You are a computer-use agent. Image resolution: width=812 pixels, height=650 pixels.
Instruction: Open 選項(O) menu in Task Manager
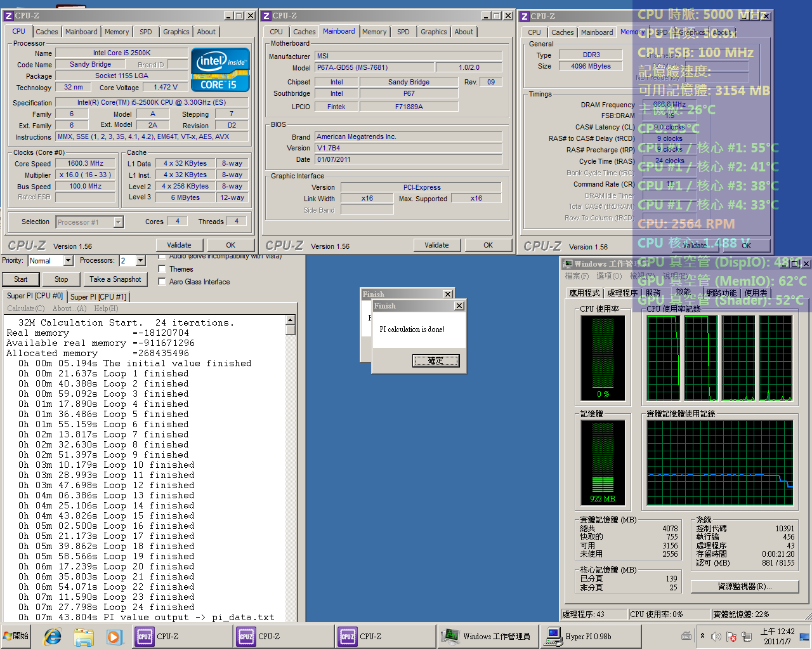pos(609,276)
